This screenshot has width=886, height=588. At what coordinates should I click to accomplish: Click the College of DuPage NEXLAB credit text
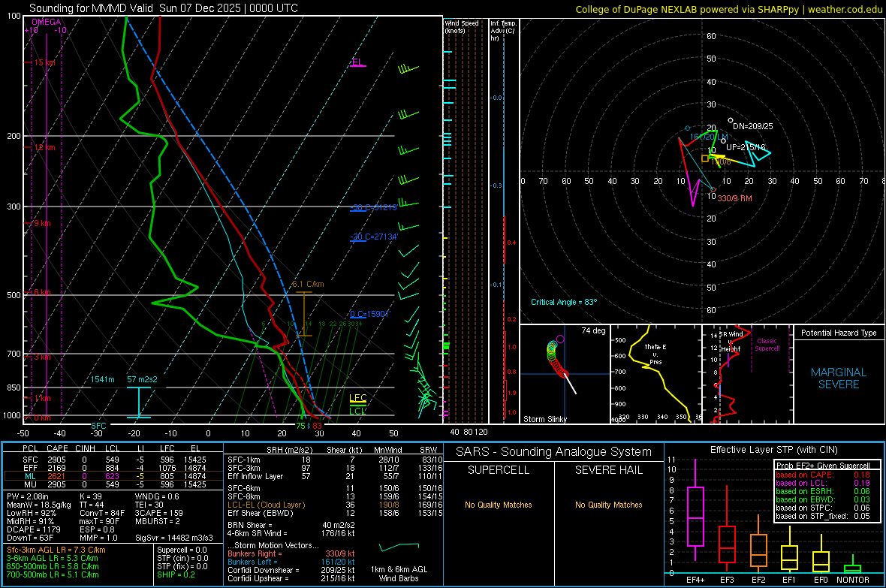coord(728,9)
